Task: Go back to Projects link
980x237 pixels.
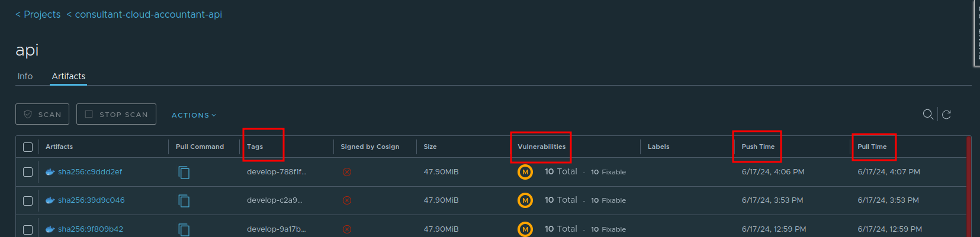Action: pos(38,14)
